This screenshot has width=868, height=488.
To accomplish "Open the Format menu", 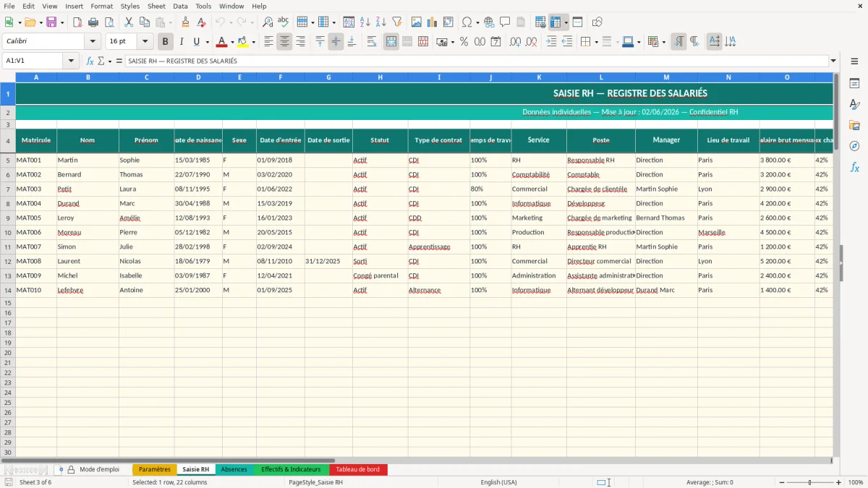I will 101,6.
